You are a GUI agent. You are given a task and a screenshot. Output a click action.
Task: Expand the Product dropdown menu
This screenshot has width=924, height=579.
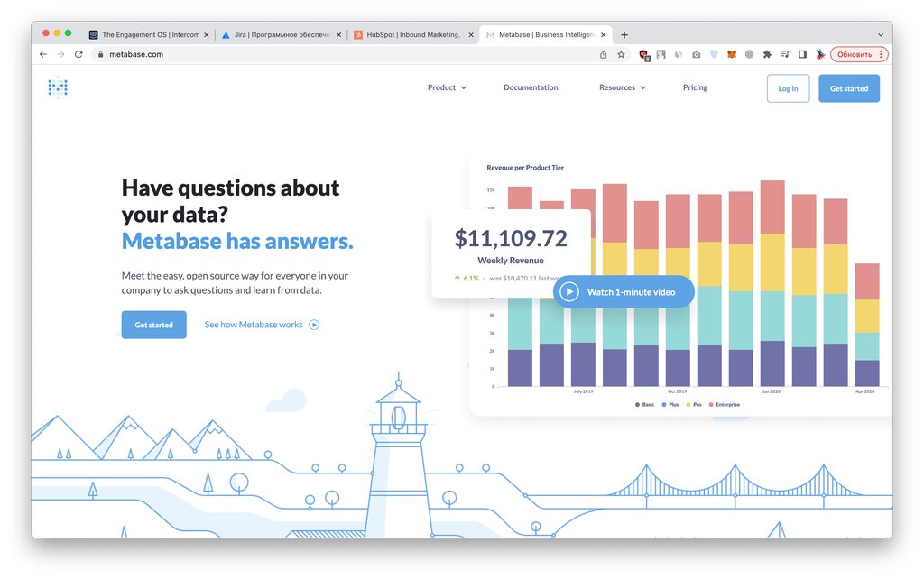click(447, 87)
